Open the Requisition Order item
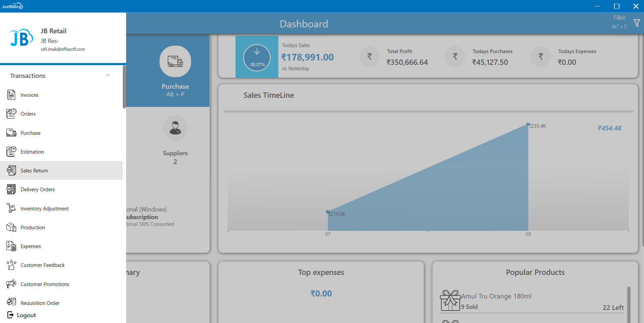 [x=40, y=303]
